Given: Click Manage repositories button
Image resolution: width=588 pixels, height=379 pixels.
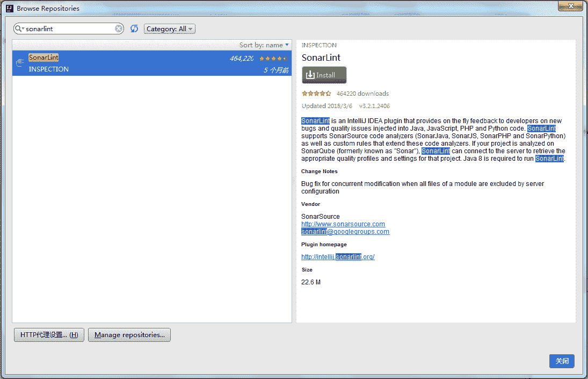Looking at the screenshot, I should click(129, 335).
